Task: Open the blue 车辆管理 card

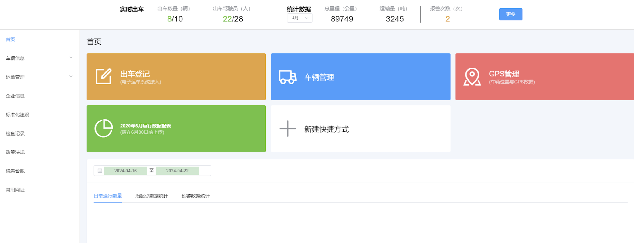Action: 361,77
